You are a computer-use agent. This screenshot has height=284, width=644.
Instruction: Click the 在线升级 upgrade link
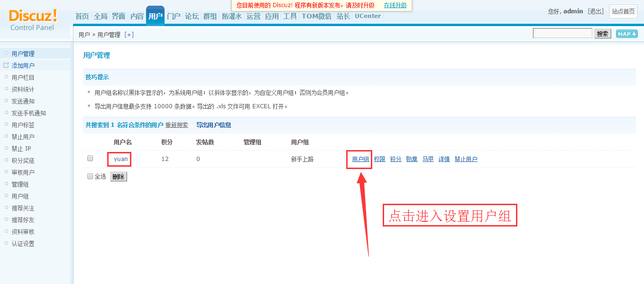[395, 5]
